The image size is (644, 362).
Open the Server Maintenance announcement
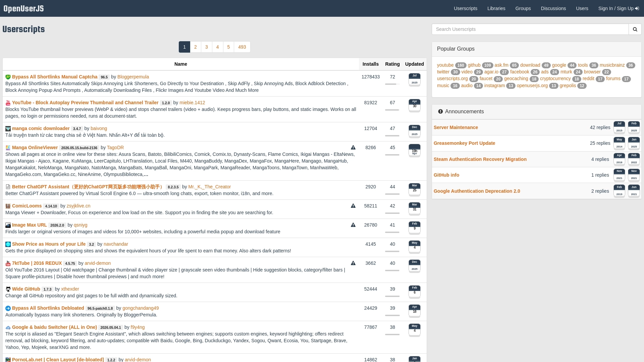tap(456, 127)
